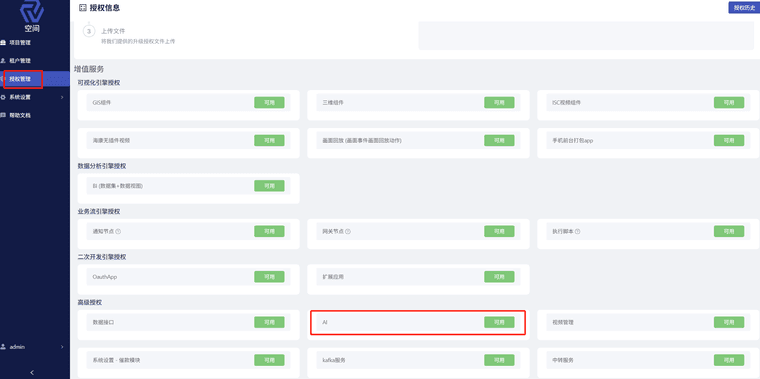Screen dimensions: 760x379
Task: Click the 二次开发引擎授权 section label
Action: click(x=102, y=257)
